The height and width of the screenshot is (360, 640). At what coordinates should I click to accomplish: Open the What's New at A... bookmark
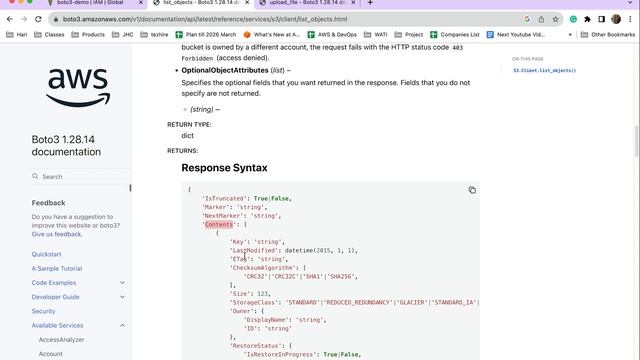click(272, 35)
